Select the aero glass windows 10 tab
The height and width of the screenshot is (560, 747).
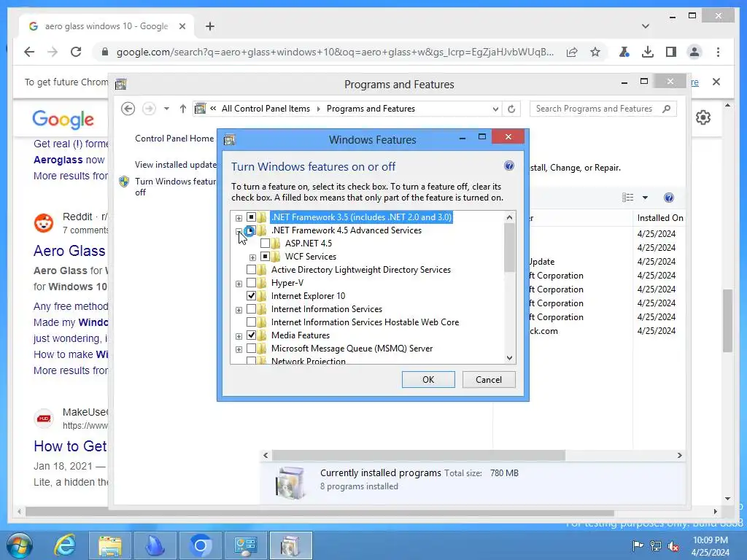point(107,26)
